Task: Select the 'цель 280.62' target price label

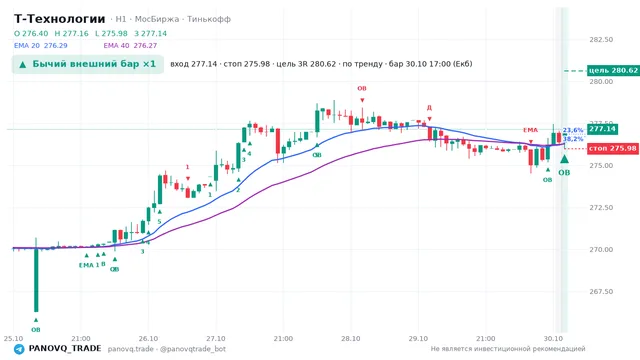Action: coord(613,71)
